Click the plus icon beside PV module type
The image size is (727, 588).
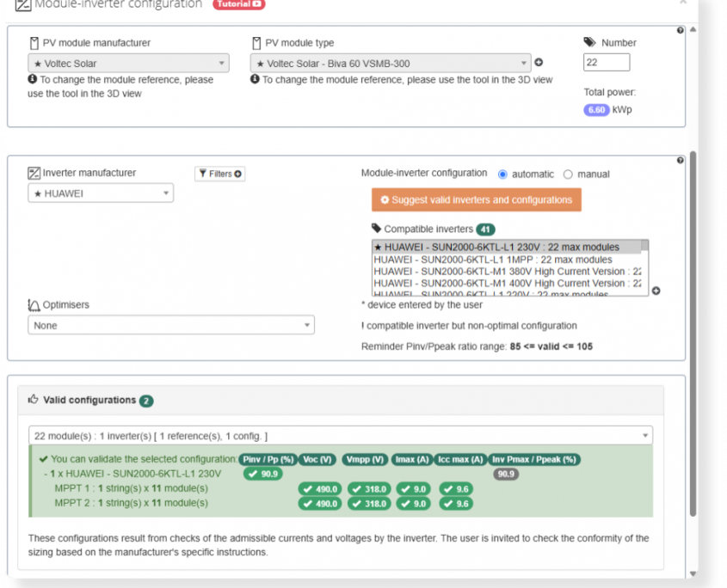(539, 62)
